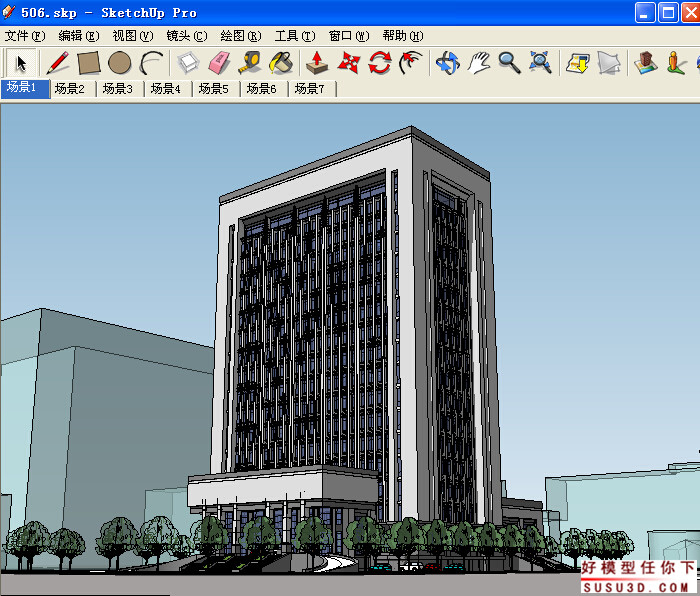The width and height of the screenshot is (700, 596).
Task: Select the arrow Select tool
Action: pos(20,63)
